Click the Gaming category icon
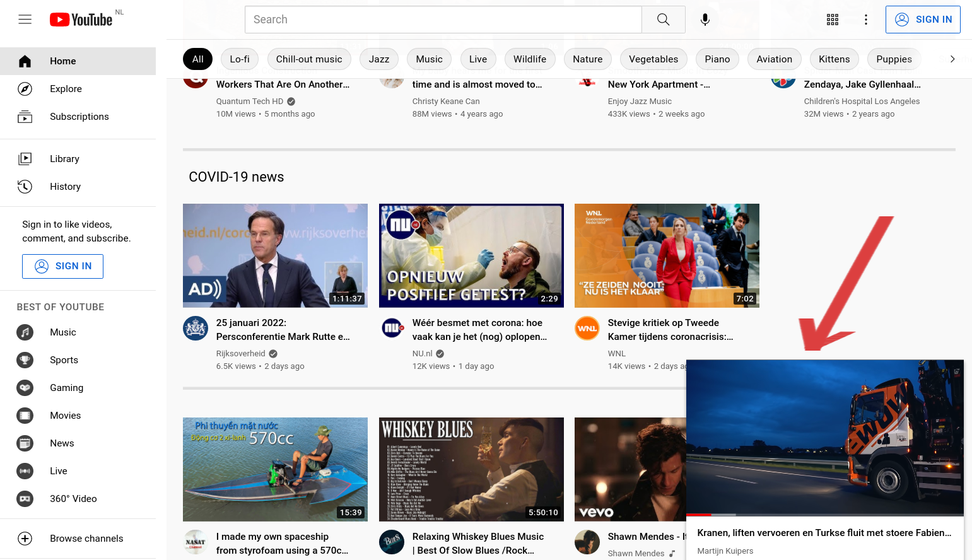 click(x=25, y=388)
